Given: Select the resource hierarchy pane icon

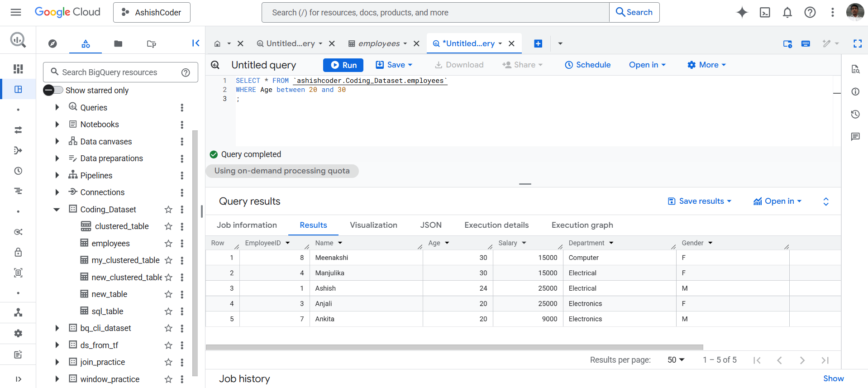Looking at the screenshot, I should click(86, 43).
